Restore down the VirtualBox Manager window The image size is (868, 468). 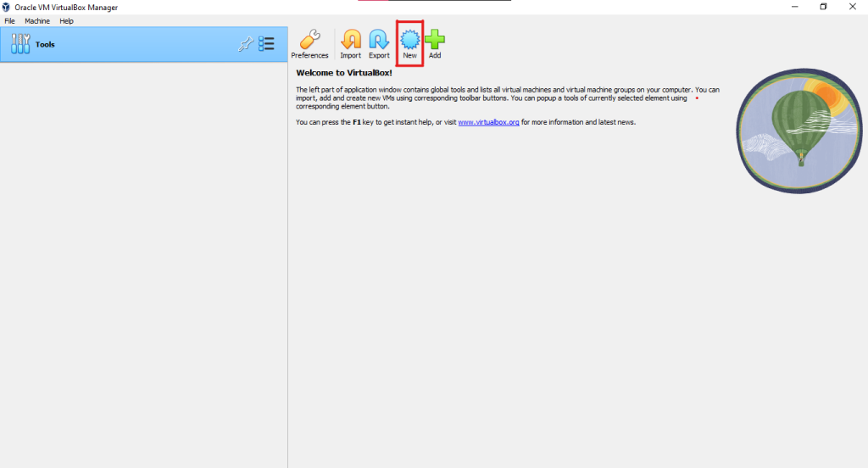tap(823, 7)
